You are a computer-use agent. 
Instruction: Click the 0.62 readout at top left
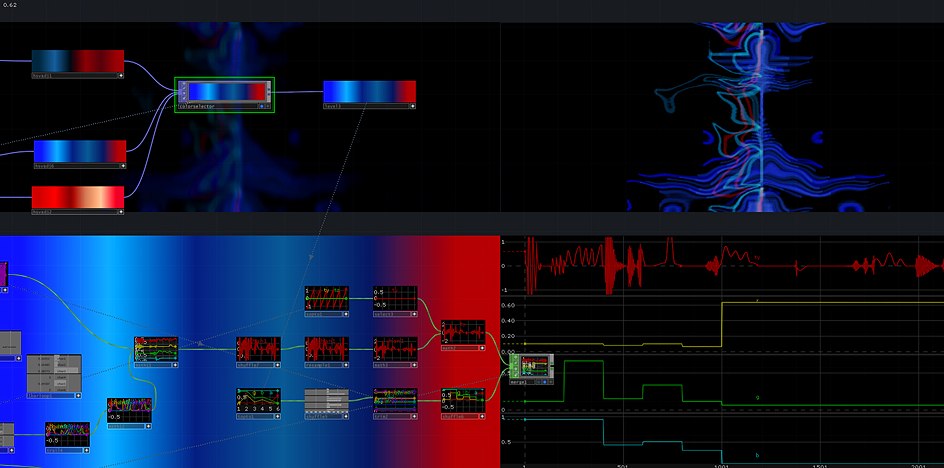pyautogui.click(x=9, y=5)
